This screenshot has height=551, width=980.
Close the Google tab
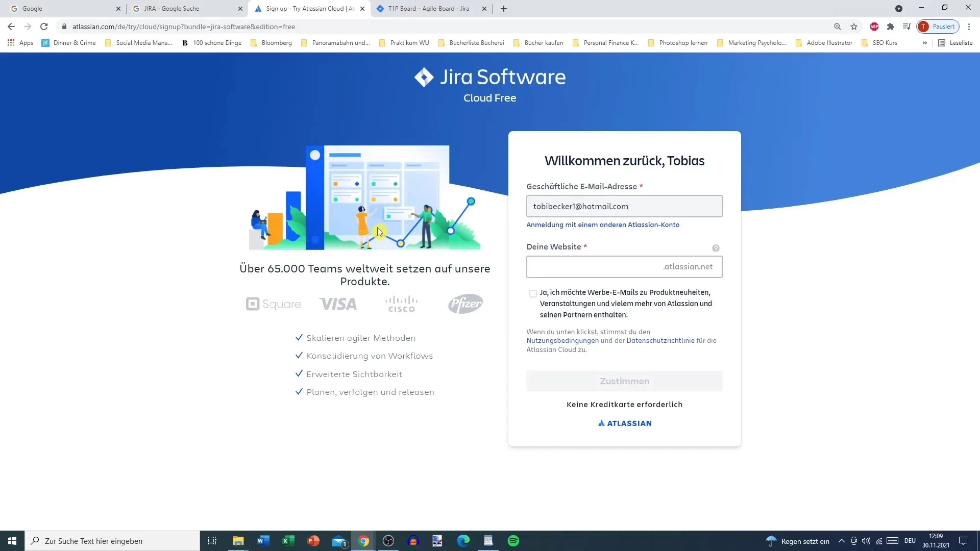[118, 9]
